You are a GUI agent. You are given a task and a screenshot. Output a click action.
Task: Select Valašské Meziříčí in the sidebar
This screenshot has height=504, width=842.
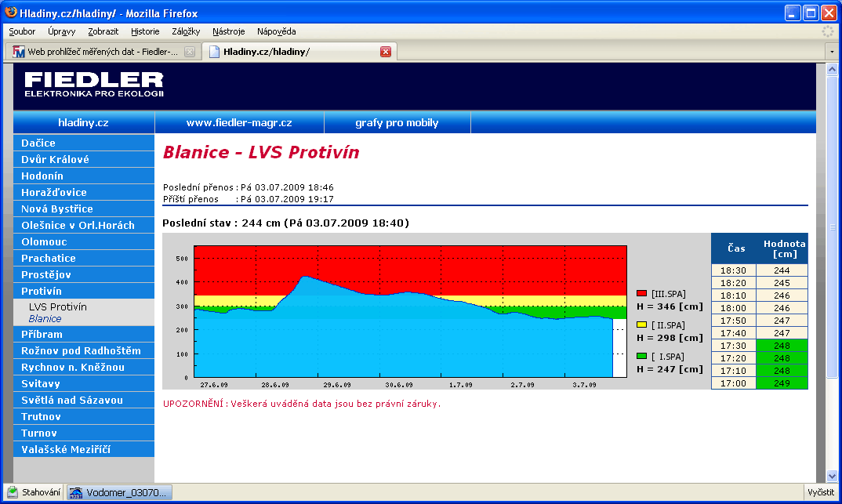tap(84, 450)
